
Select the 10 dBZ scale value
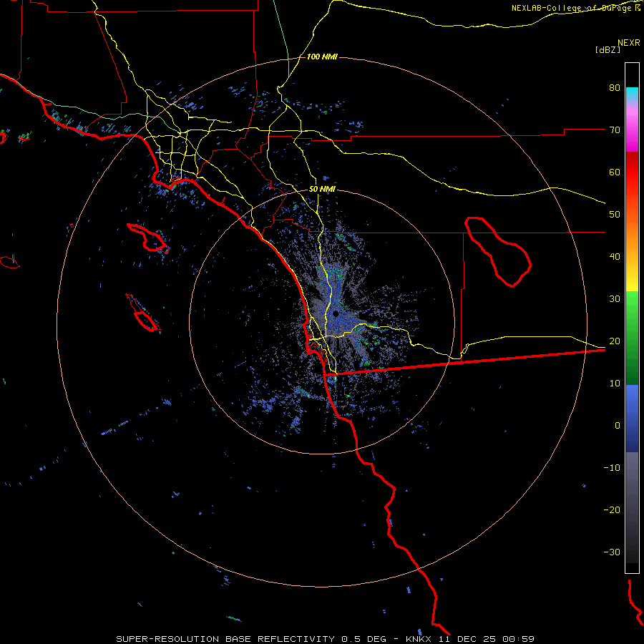pyautogui.click(x=615, y=384)
